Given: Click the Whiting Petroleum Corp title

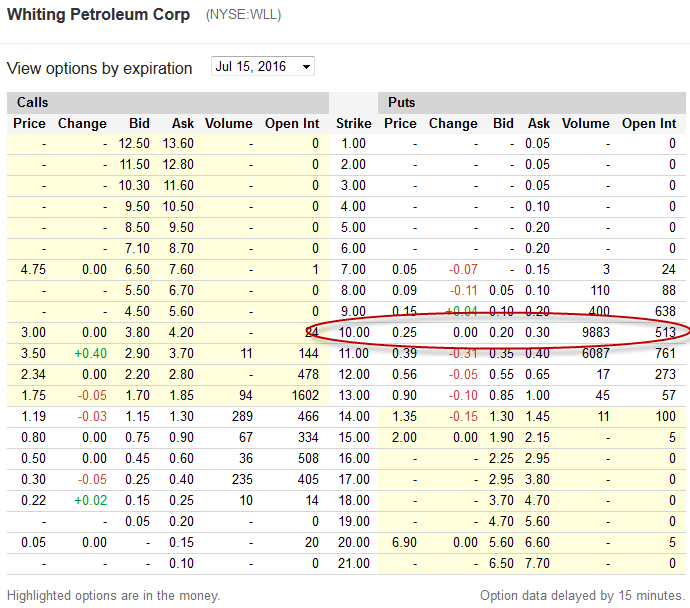Looking at the screenshot, I should 99,15.
